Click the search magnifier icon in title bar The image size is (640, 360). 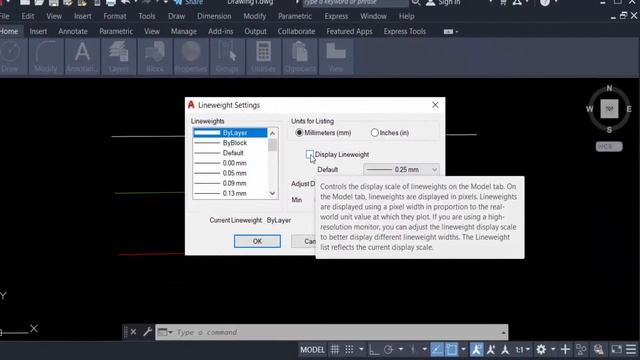(416, 3)
